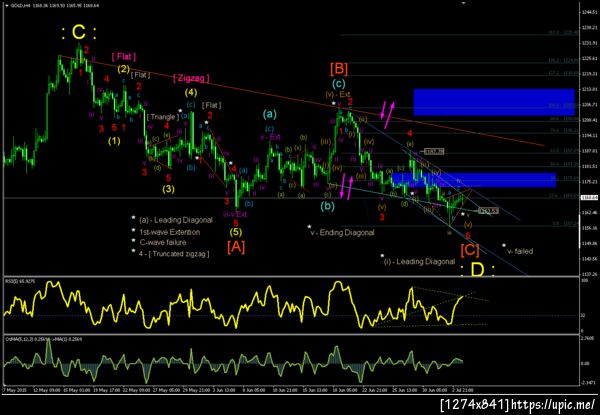Click the yellow RSI line

(x=233, y=305)
